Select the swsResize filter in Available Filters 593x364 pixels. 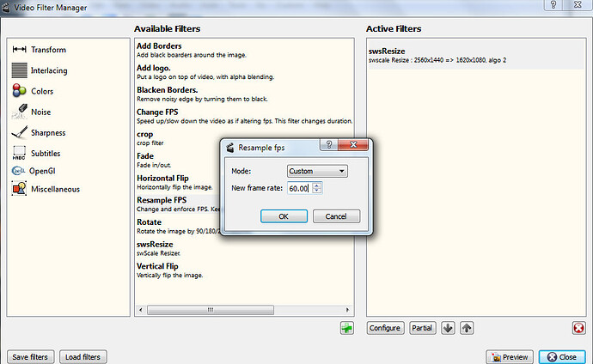tap(244, 248)
